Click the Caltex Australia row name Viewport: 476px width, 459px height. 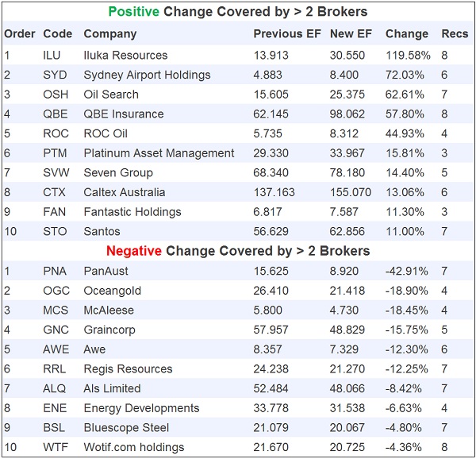[x=125, y=192]
